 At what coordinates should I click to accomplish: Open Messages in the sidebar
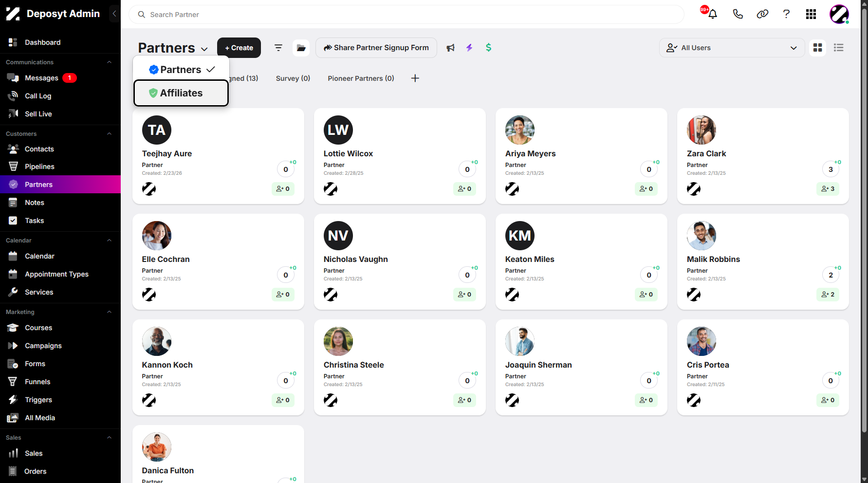pyautogui.click(x=60, y=78)
